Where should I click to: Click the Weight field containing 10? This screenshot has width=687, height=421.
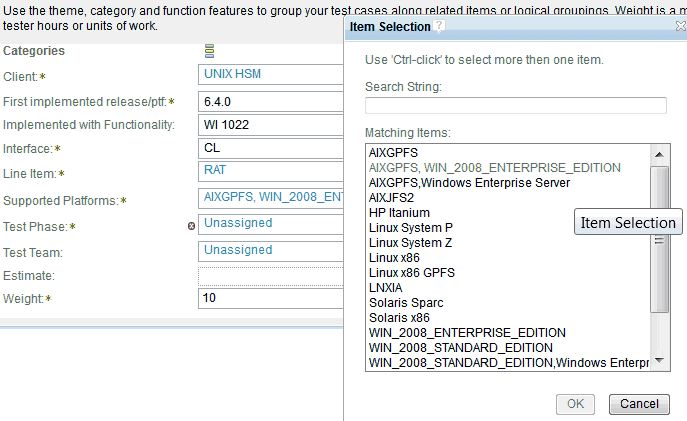(x=270, y=298)
